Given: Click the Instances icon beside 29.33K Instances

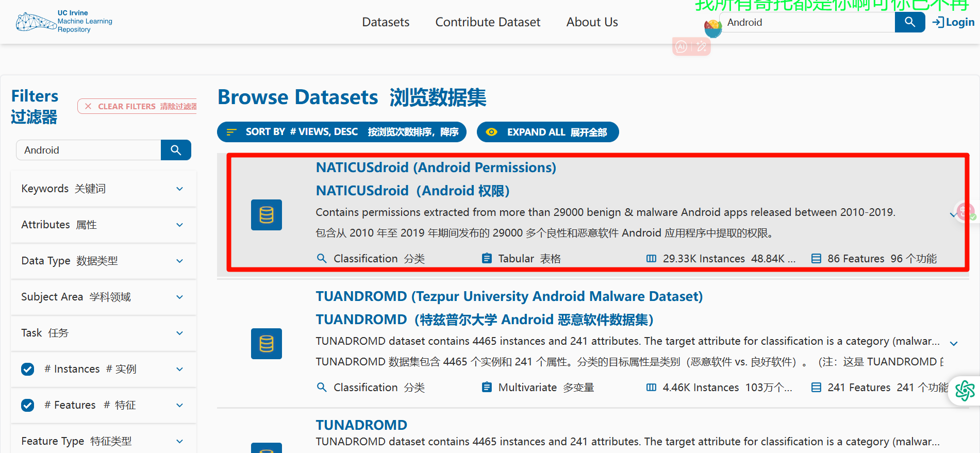Looking at the screenshot, I should (652, 258).
